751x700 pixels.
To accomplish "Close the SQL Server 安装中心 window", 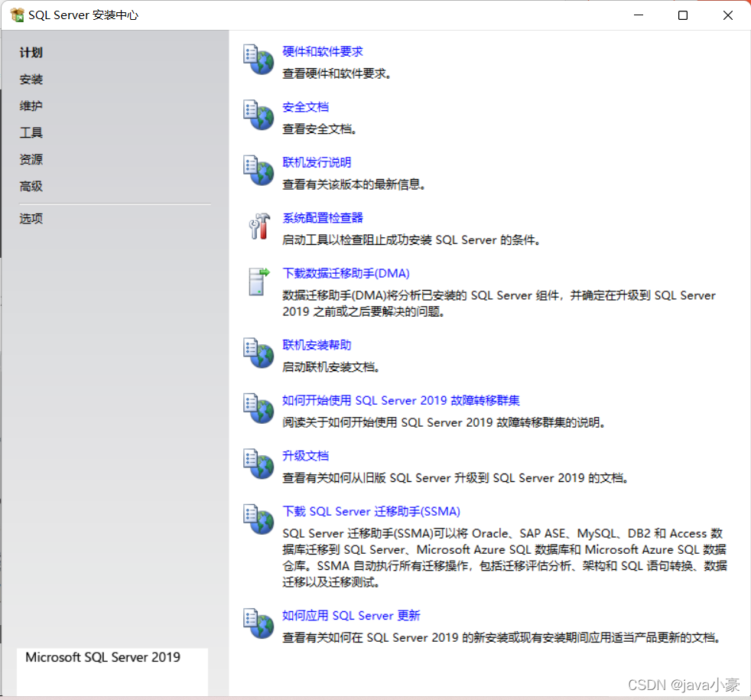I will click(728, 15).
